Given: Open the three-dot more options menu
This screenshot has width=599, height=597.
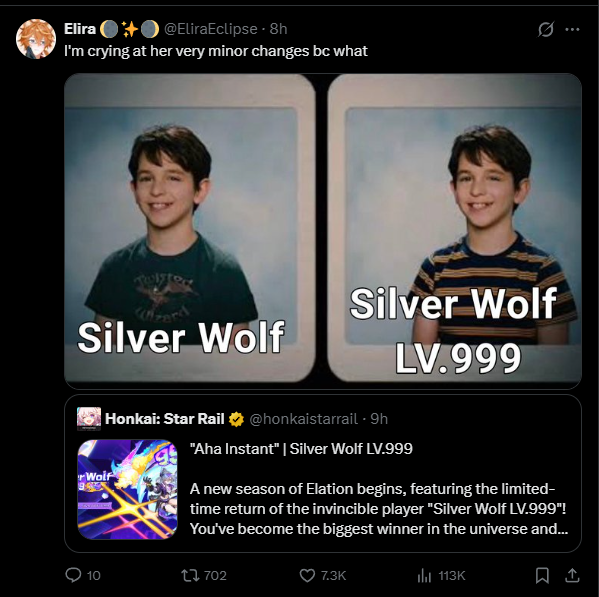Looking at the screenshot, I should pos(572,29).
